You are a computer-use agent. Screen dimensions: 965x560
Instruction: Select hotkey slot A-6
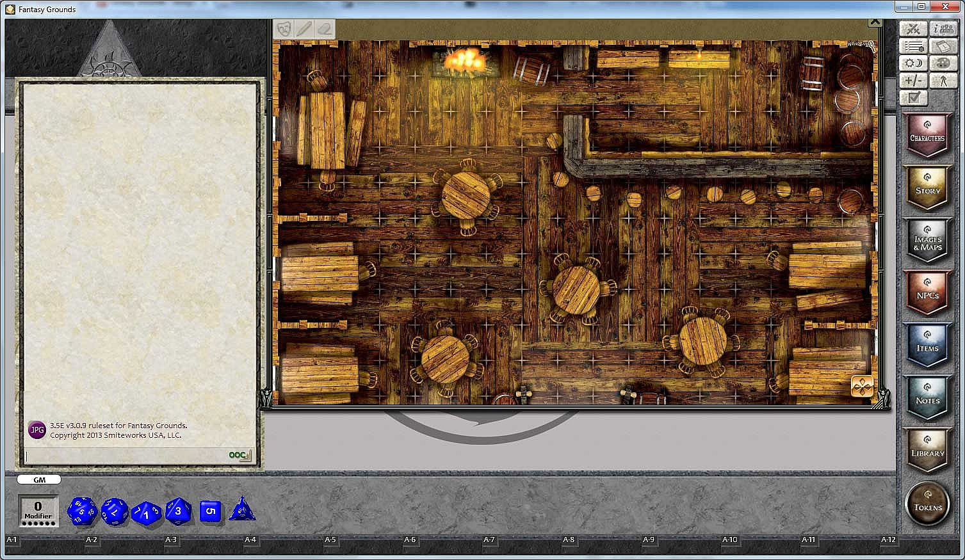410,540
